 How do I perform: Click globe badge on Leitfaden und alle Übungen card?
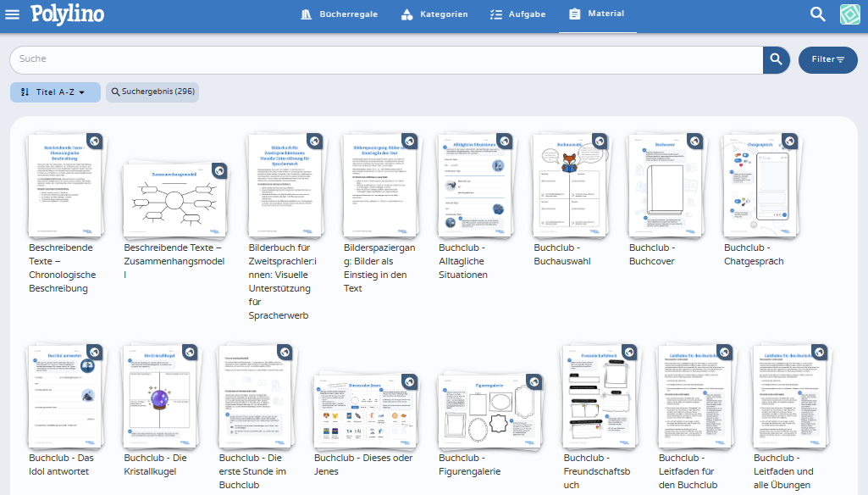coord(820,352)
